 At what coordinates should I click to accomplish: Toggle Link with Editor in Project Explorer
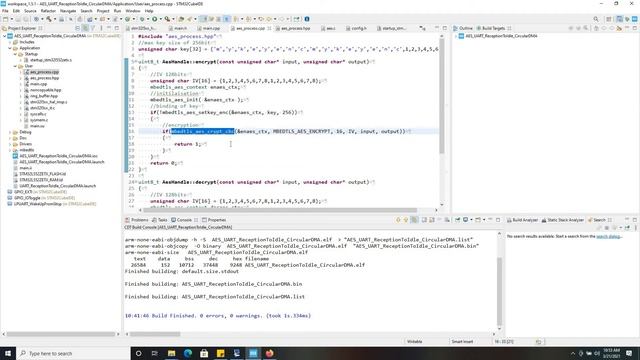pos(85,28)
